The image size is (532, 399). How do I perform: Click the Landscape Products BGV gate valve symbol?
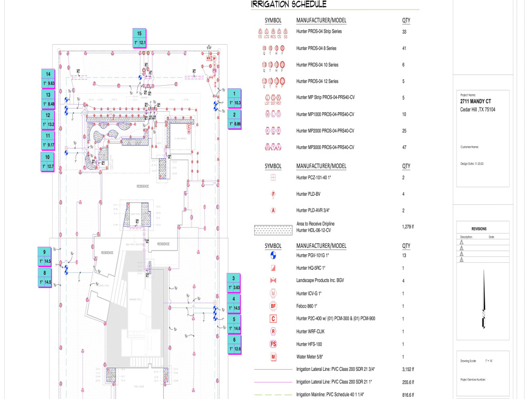(273, 280)
